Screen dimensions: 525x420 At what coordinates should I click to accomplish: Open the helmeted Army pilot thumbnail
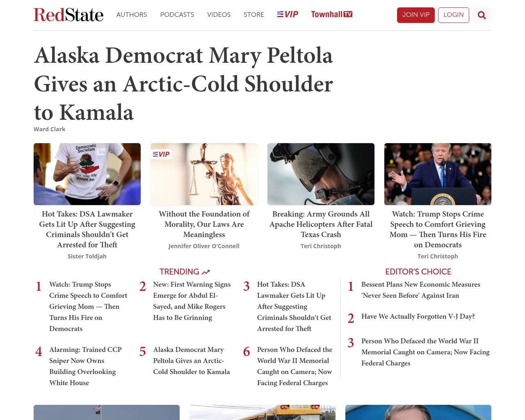[321, 174]
